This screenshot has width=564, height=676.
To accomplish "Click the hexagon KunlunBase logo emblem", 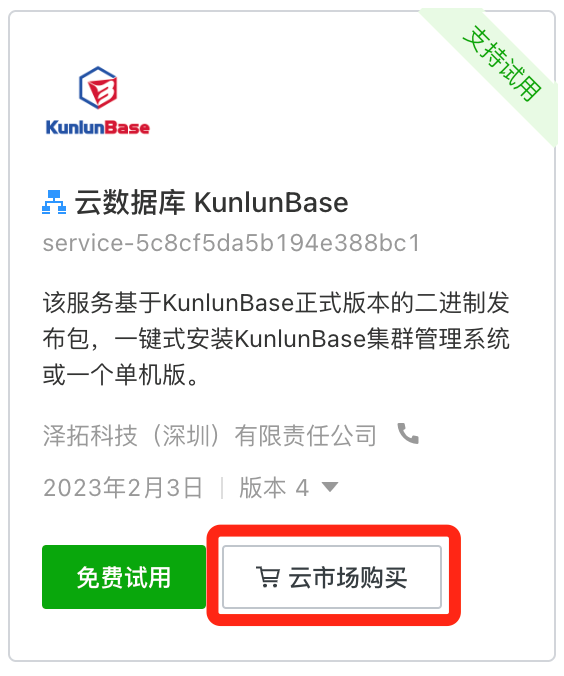I will 98,88.
